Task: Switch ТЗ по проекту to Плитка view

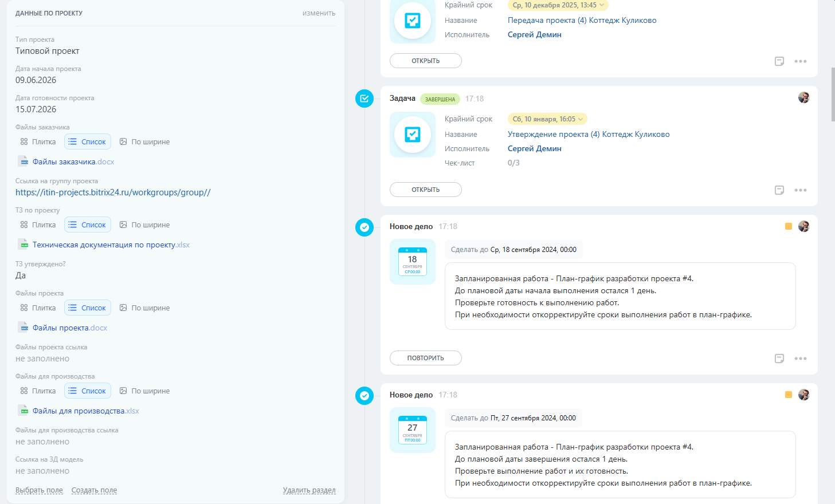Action: click(38, 225)
